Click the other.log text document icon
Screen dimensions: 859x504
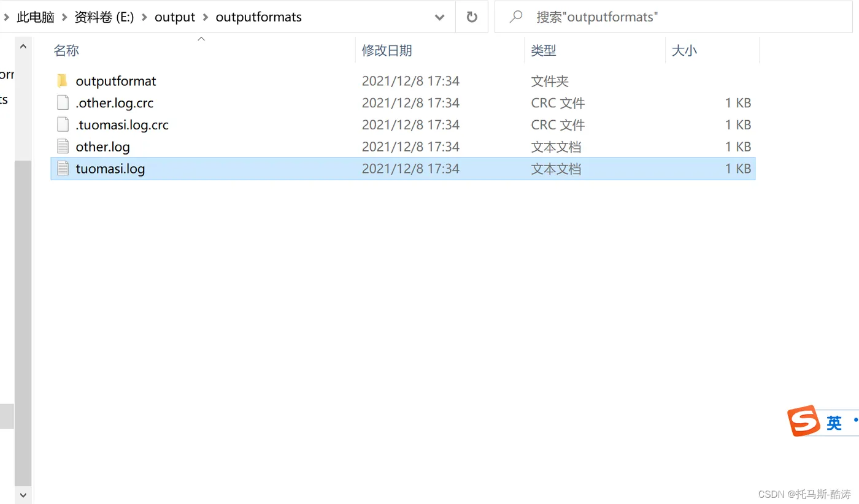point(62,147)
